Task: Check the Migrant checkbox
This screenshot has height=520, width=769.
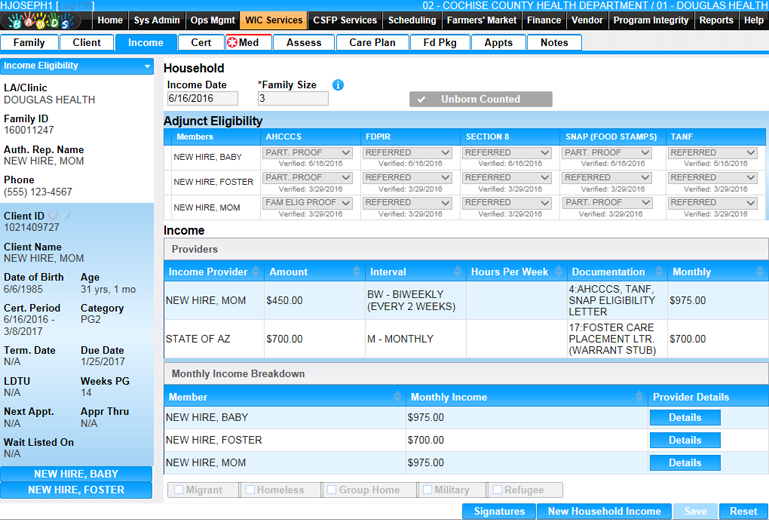Action: (180, 490)
